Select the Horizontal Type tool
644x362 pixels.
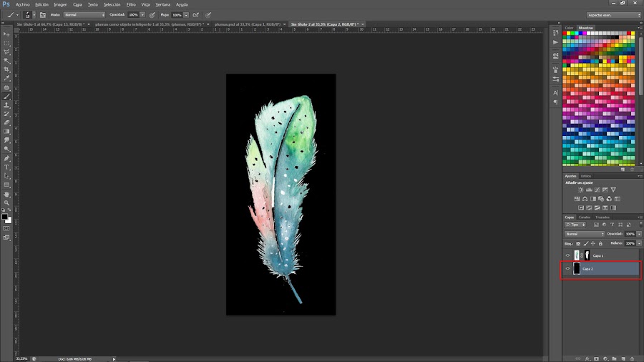coord(7,167)
